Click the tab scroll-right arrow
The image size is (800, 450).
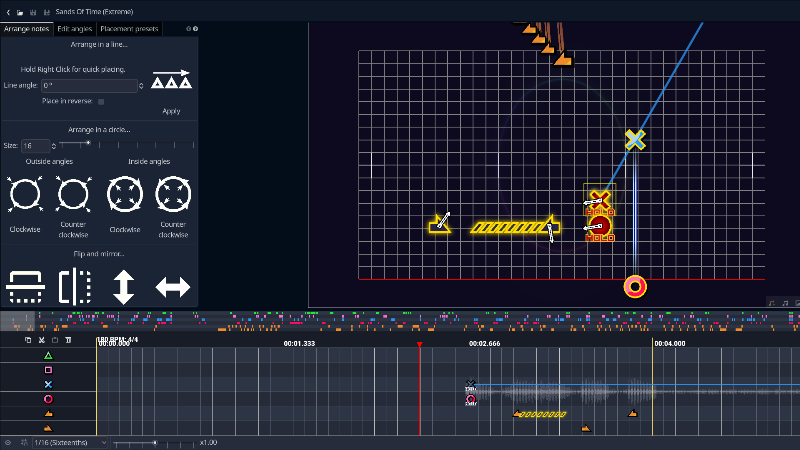pos(195,29)
